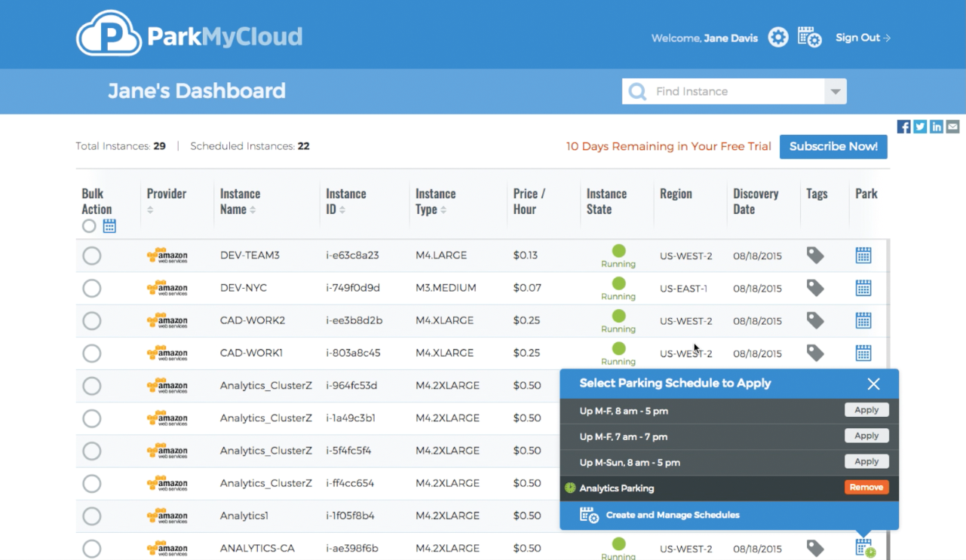Viewport: 966px width, 560px height.
Task: Click the LinkedIn share icon
Action: (937, 127)
